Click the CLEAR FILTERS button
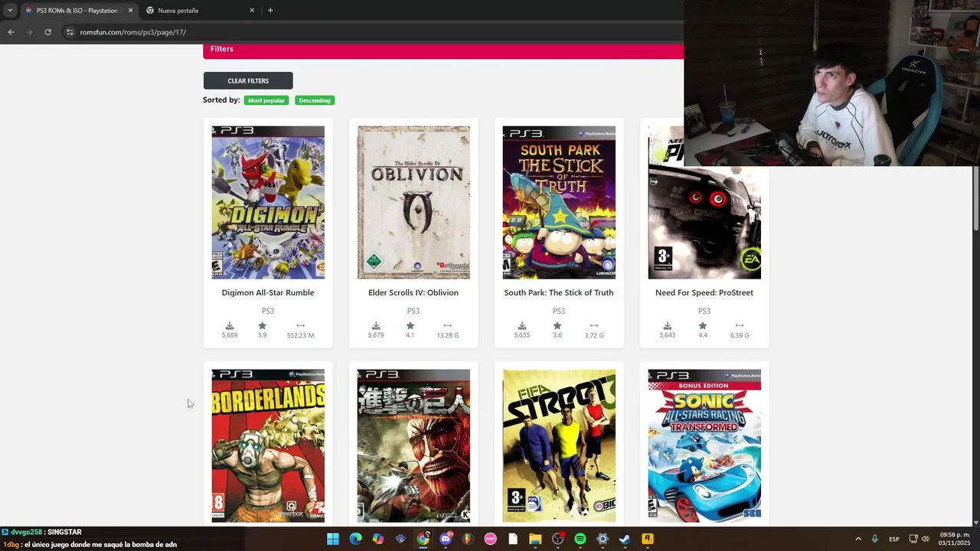The width and height of the screenshot is (980, 551). pyautogui.click(x=248, y=80)
